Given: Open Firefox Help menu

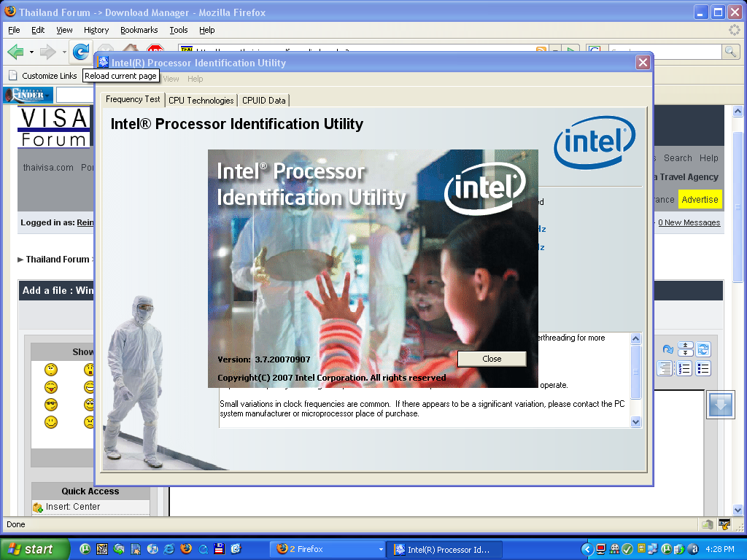Looking at the screenshot, I should pos(206,30).
